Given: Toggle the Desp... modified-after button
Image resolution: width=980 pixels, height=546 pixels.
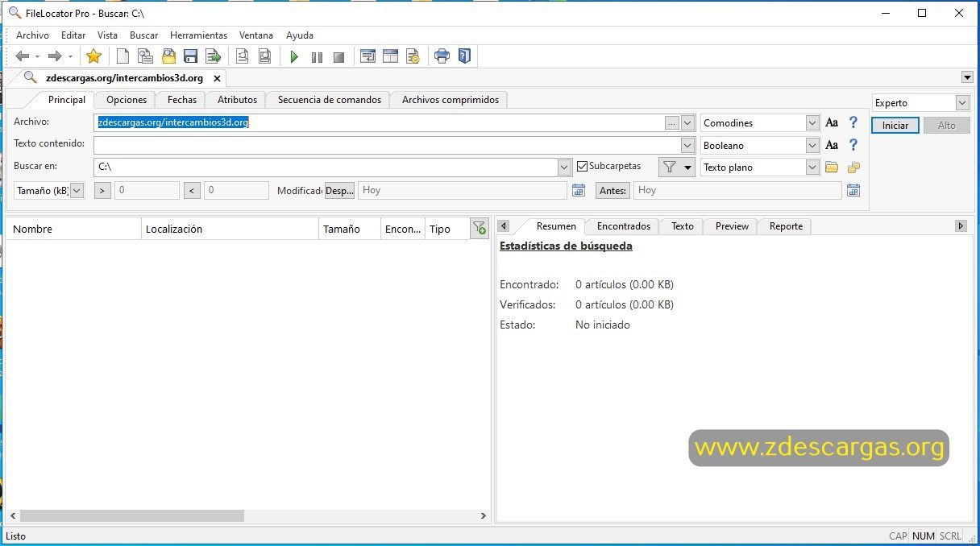Looking at the screenshot, I should 340,191.
